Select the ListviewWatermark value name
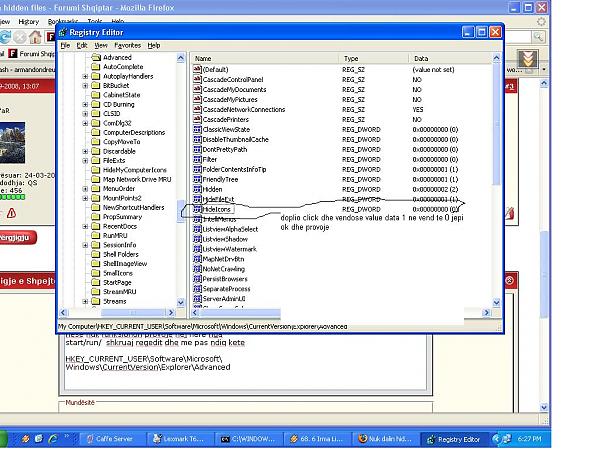600x450 pixels. (x=230, y=249)
